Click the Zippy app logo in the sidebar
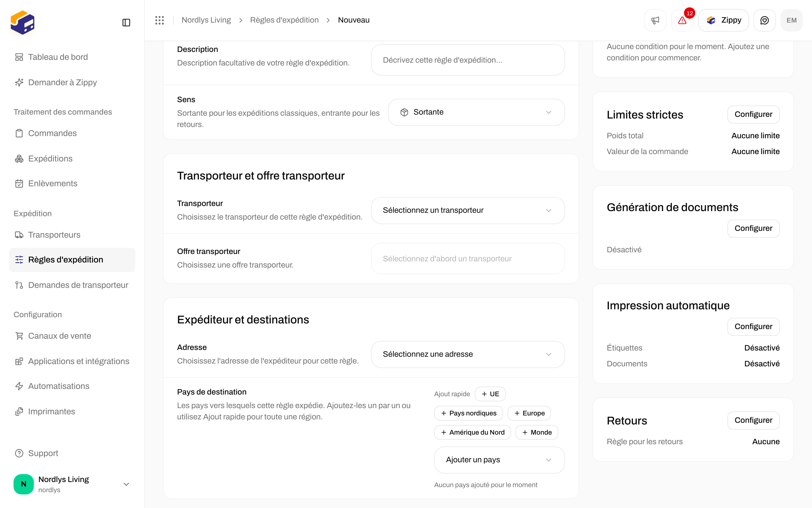812x508 pixels. click(x=23, y=23)
